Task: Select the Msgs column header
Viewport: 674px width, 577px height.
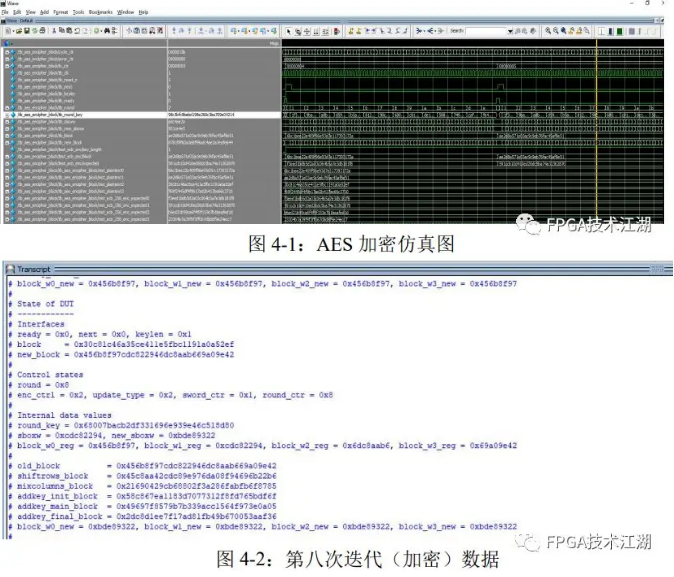Action: (x=273, y=44)
